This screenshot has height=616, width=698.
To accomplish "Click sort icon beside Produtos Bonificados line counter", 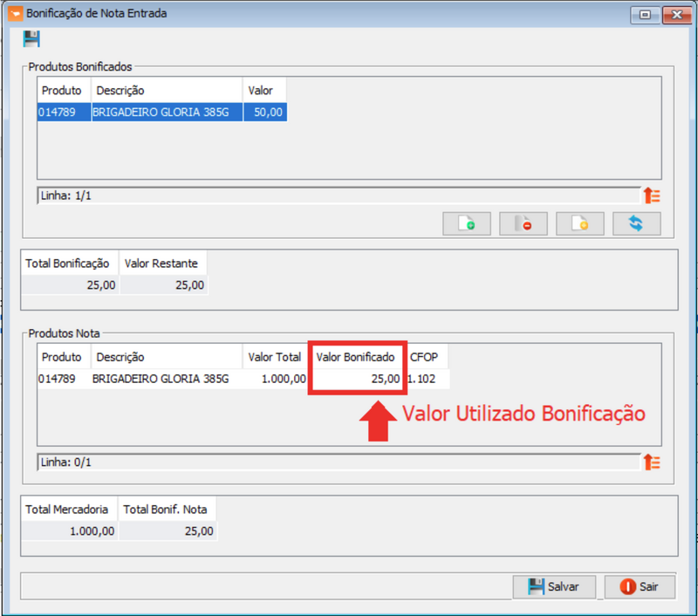I will coord(652,195).
